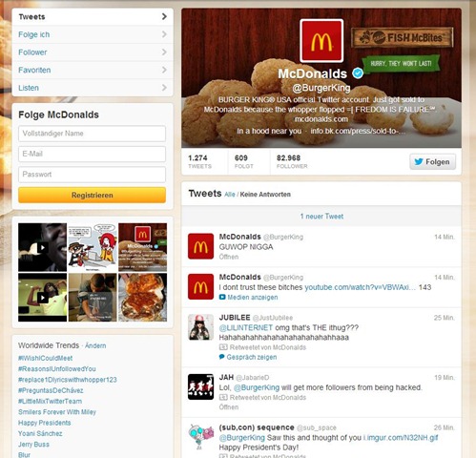Open JAH's avatar picture
The height and width of the screenshot is (458, 476).
click(x=200, y=386)
